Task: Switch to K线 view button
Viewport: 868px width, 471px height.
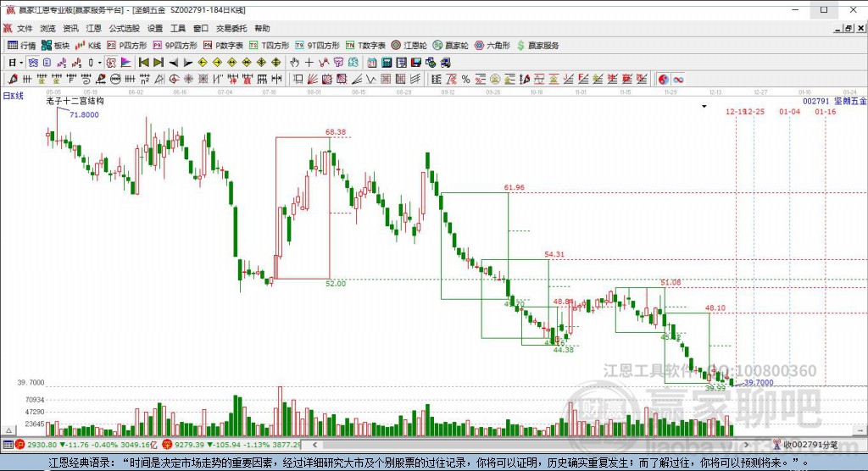Action: coord(88,46)
